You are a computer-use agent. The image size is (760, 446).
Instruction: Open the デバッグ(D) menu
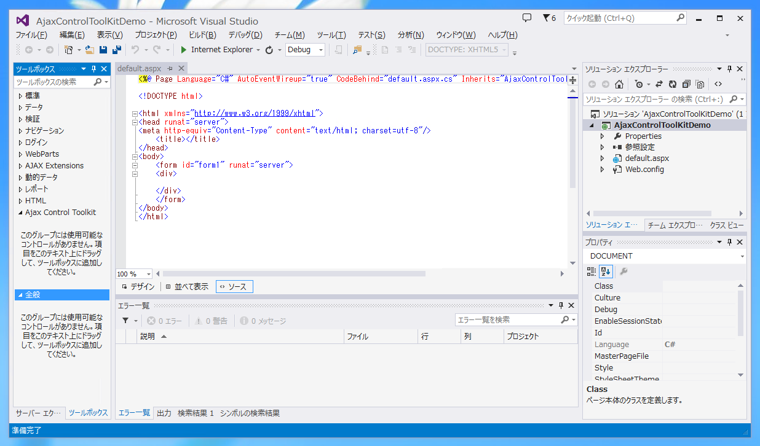(x=245, y=35)
